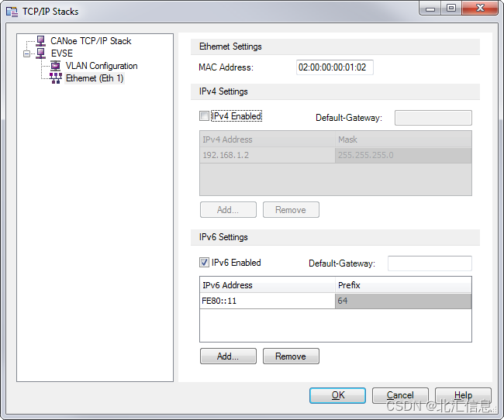Screen dimensions: 504x420
Task: Select the EVSE tree item
Action: (x=62, y=53)
